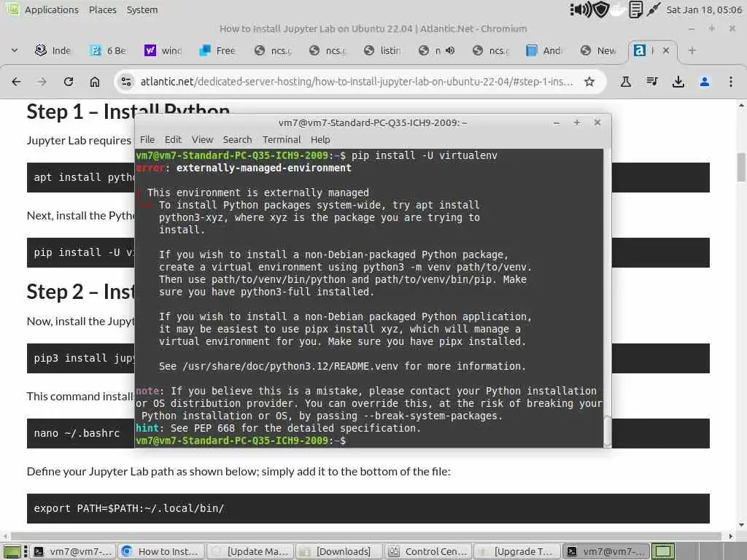747x560 pixels.
Task: Open the Downloads taskbar item
Action: [x=340, y=551]
